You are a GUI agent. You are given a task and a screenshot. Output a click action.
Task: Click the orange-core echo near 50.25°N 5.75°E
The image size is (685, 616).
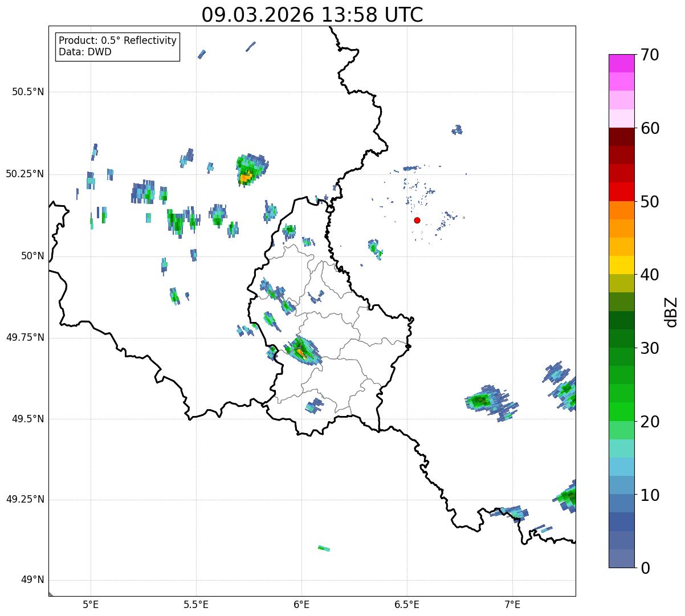coord(246,177)
